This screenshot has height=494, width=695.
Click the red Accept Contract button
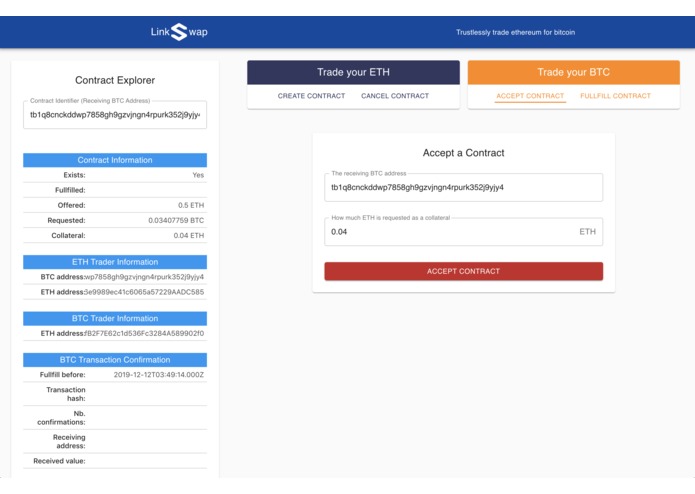click(464, 271)
